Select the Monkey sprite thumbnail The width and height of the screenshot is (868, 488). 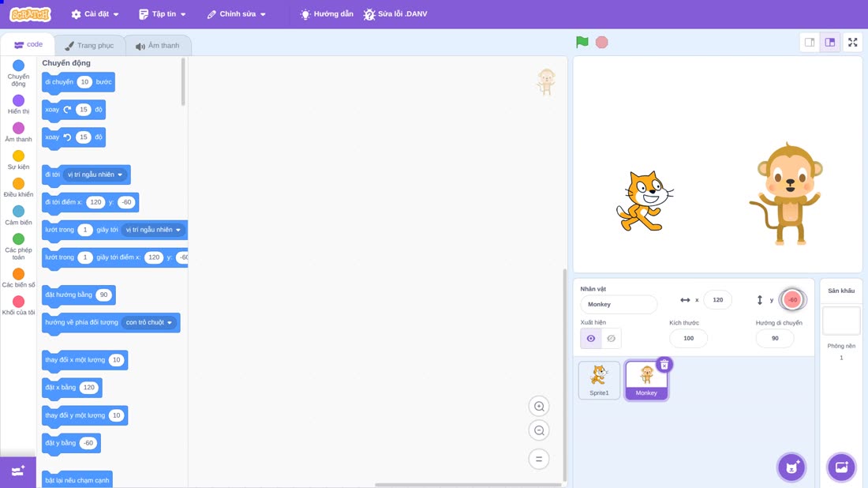646,380
